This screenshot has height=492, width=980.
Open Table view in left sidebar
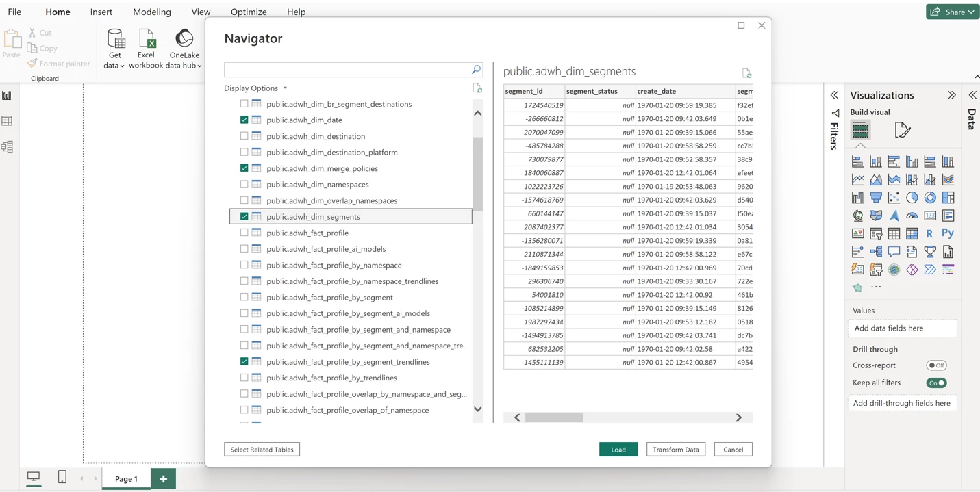click(x=7, y=121)
